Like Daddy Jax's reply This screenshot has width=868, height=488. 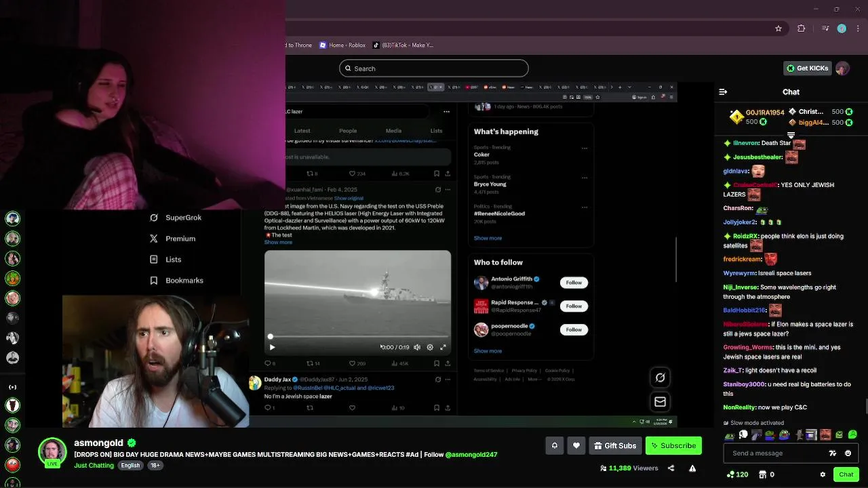pos(352,407)
